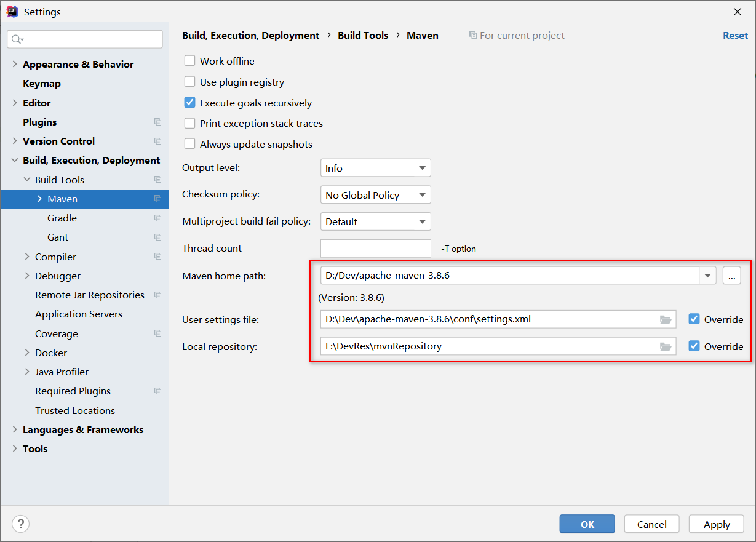The height and width of the screenshot is (542, 756).
Task: Enable the Work offline checkbox
Action: pyautogui.click(x=190, y=61)
